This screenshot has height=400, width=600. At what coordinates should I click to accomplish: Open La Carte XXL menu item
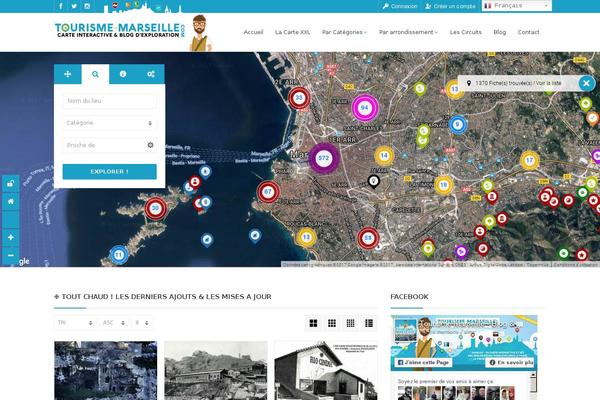pos(292,32)
